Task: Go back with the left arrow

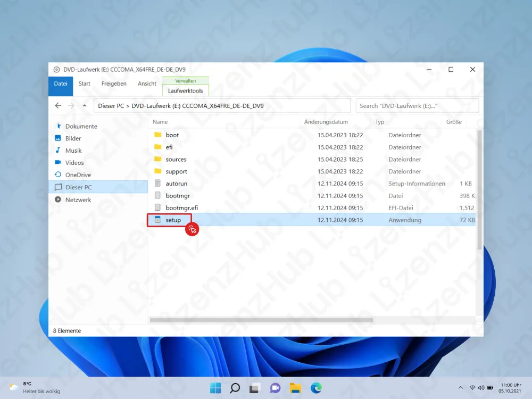Action: (x=58, y=105)
